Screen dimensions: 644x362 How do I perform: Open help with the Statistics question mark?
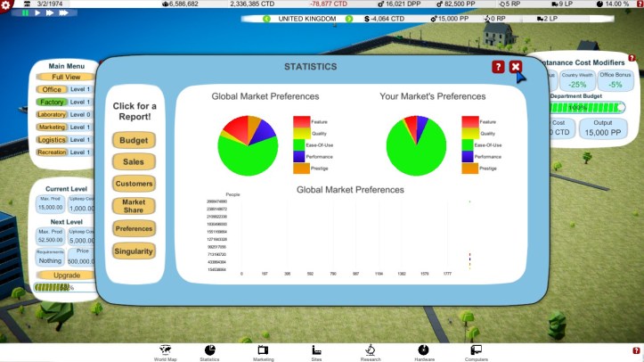point(498,67)
